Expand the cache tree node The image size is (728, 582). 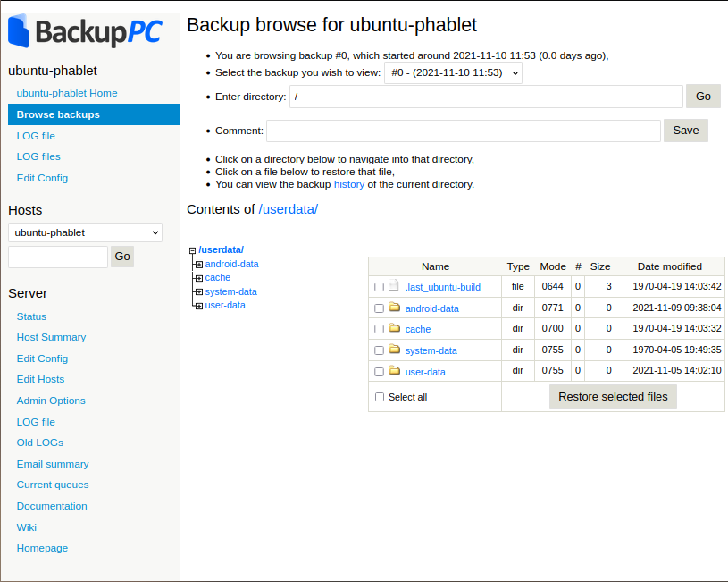coord(199,278)
